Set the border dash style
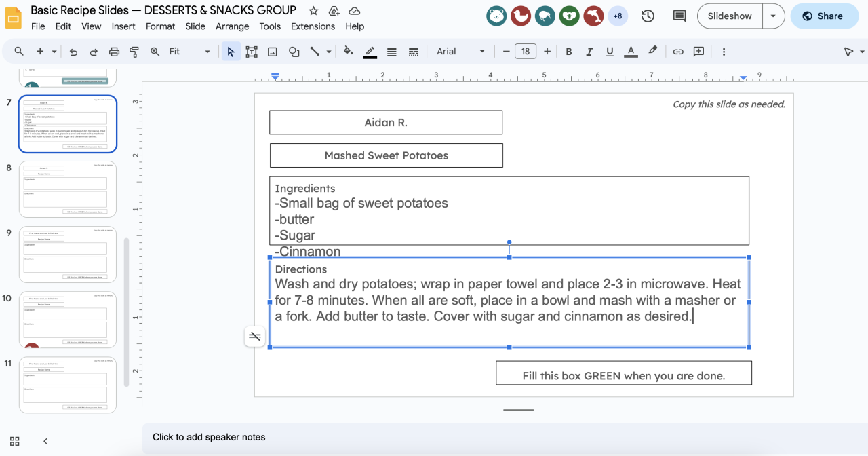 (413, 52)
